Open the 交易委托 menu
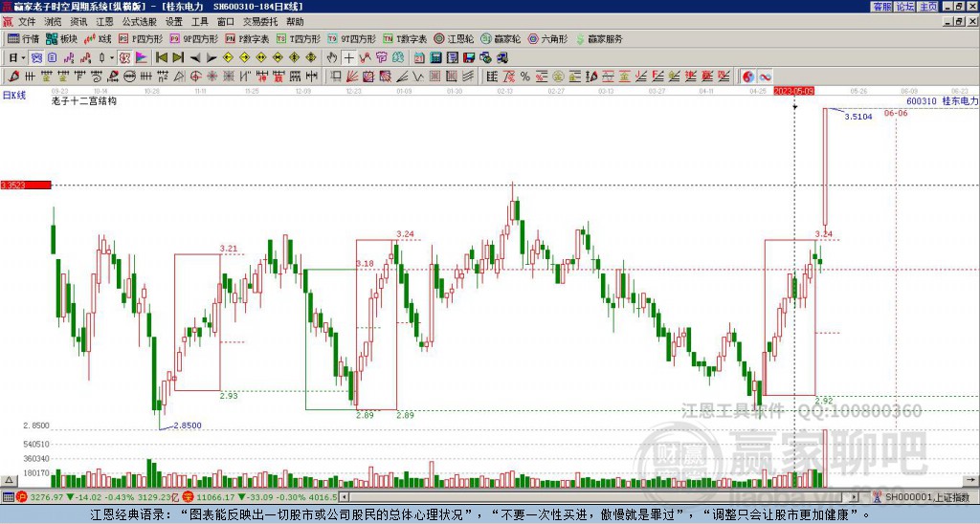 pos(260,22)
